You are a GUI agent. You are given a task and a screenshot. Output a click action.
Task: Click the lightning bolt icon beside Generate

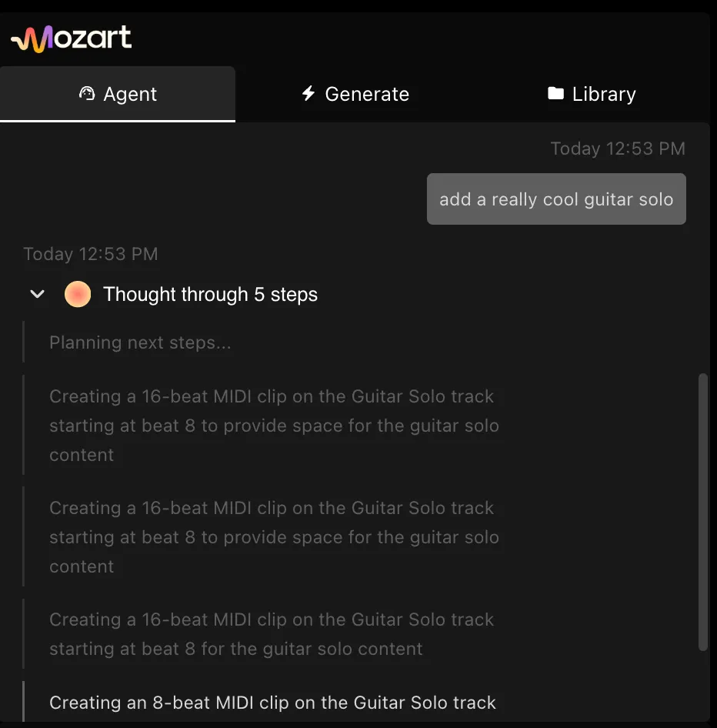click(x=308, y=93)
